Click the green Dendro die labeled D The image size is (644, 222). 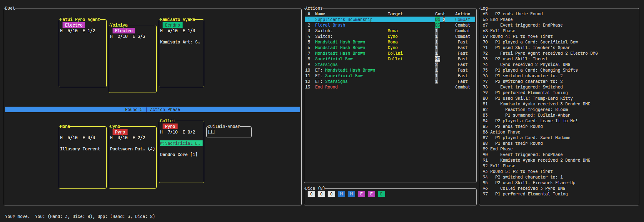[381, 194]
